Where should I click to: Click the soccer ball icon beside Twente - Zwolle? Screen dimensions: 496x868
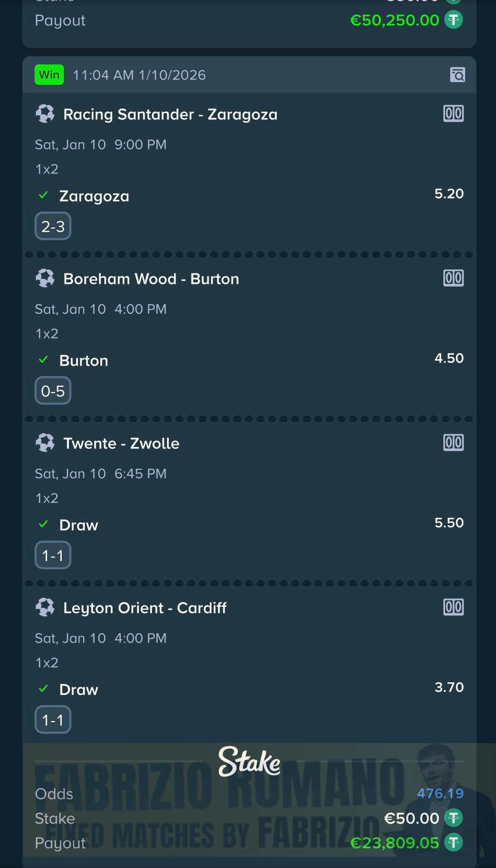(x=45, y=443)
